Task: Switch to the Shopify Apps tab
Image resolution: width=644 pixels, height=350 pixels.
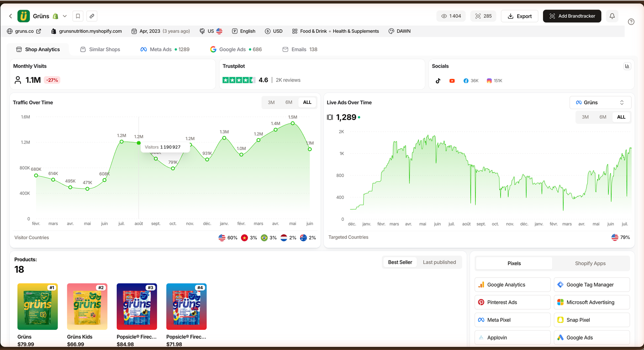Action: point(590,263)
